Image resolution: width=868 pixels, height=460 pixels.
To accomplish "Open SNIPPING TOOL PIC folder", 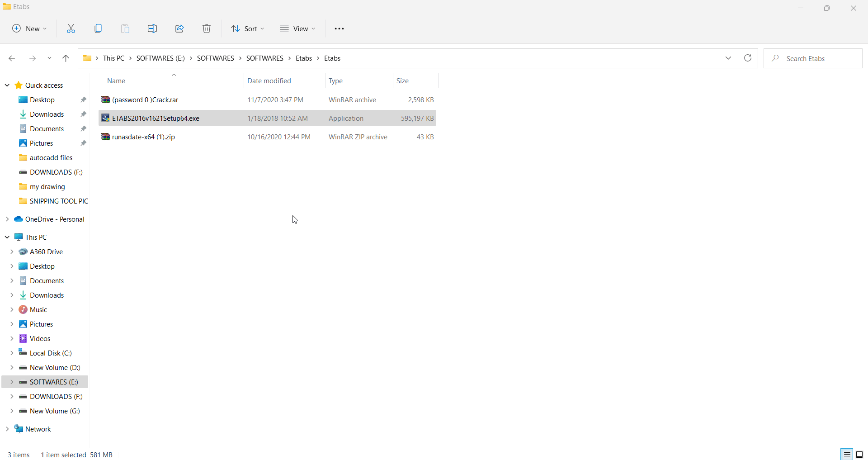I will 59,201.
